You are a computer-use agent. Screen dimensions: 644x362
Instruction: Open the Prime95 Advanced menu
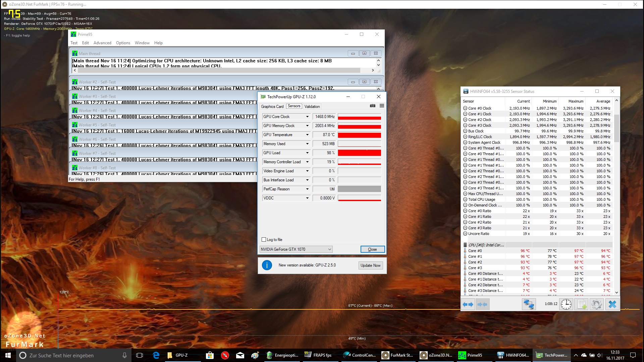[102, 43]
